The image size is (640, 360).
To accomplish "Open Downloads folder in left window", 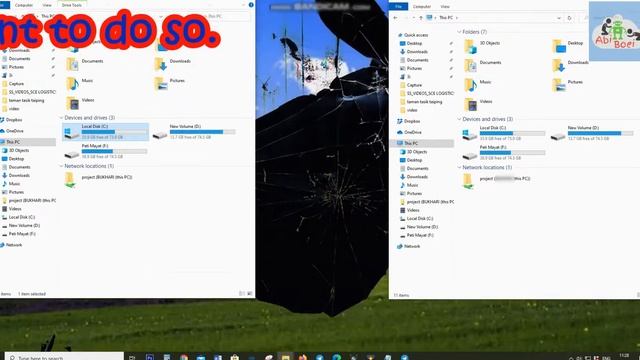I will (173, 63).
